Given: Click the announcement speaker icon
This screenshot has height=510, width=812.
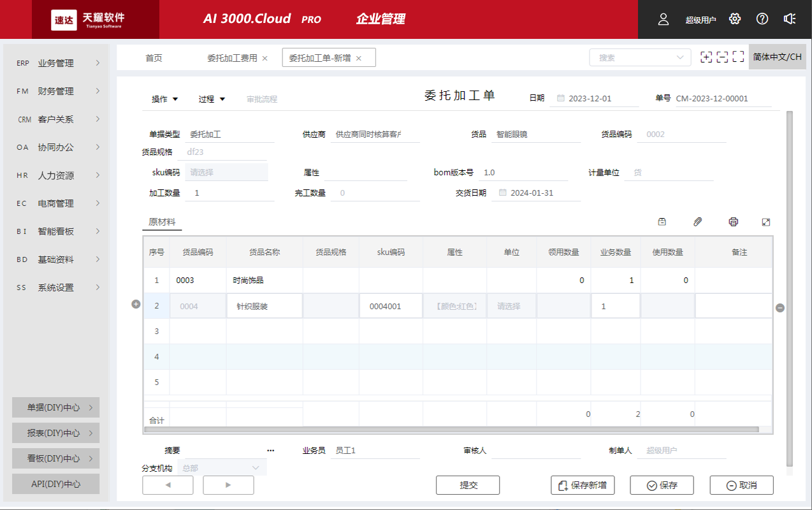Looking at the screenshot, I should tap(790, 19).
